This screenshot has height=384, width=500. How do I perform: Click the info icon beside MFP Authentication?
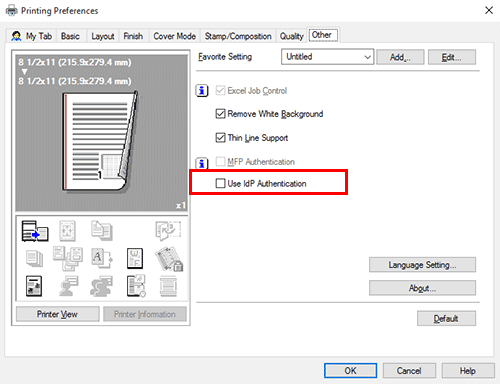coord(202,163)
